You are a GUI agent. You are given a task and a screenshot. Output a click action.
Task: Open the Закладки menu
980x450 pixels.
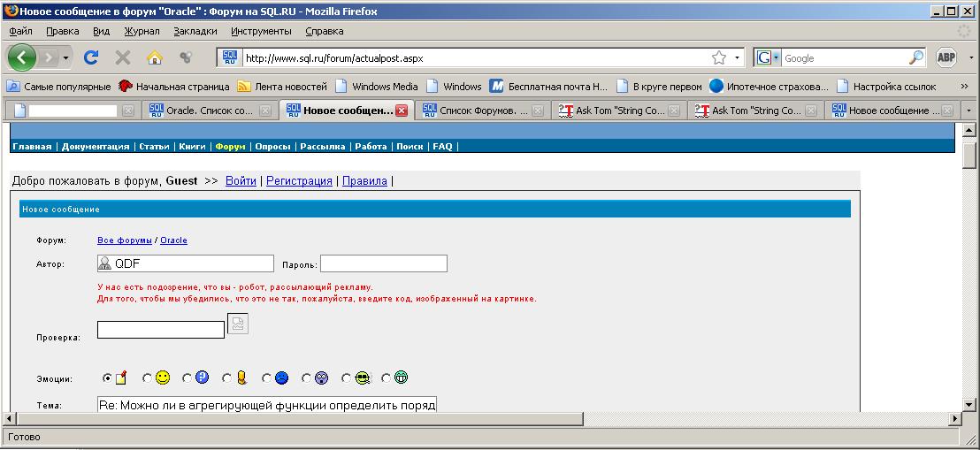pos(195,31)
